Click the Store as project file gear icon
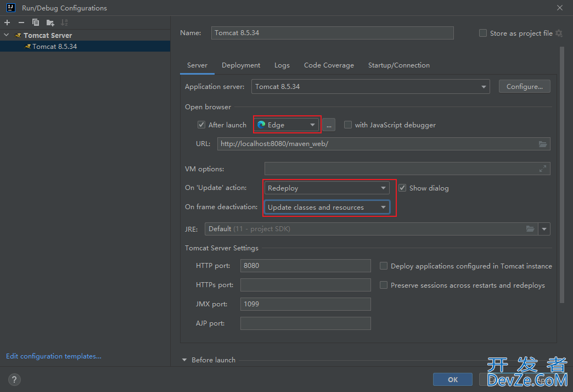This screenshot has height=392, width=573. (559, 33)
